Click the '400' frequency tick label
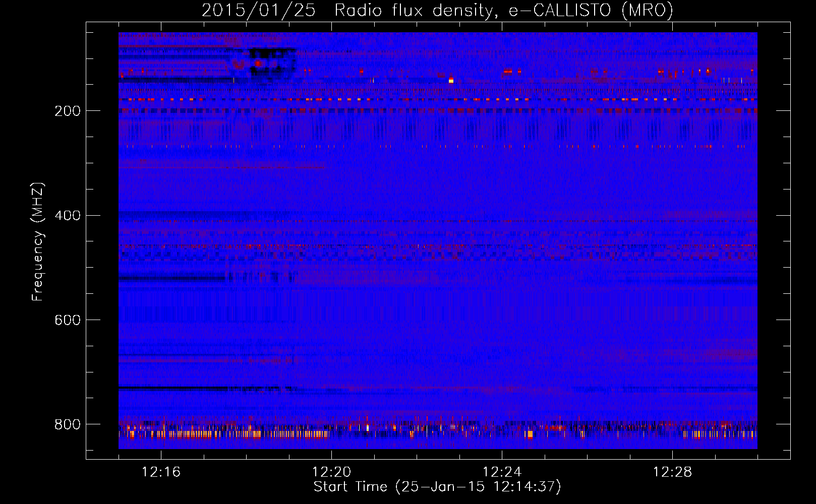This screenshot has height=504, width=816. pyautogui.click(x=68, y=216)
